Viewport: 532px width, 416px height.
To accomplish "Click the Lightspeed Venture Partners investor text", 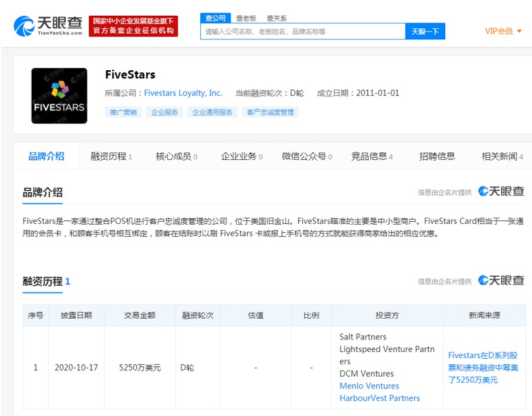I will click(x=387, y=355).
